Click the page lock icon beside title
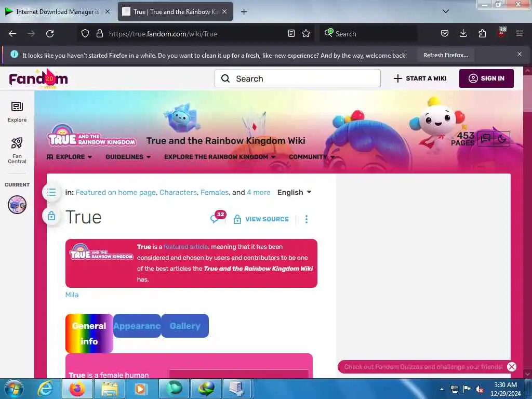 (51, 216)
